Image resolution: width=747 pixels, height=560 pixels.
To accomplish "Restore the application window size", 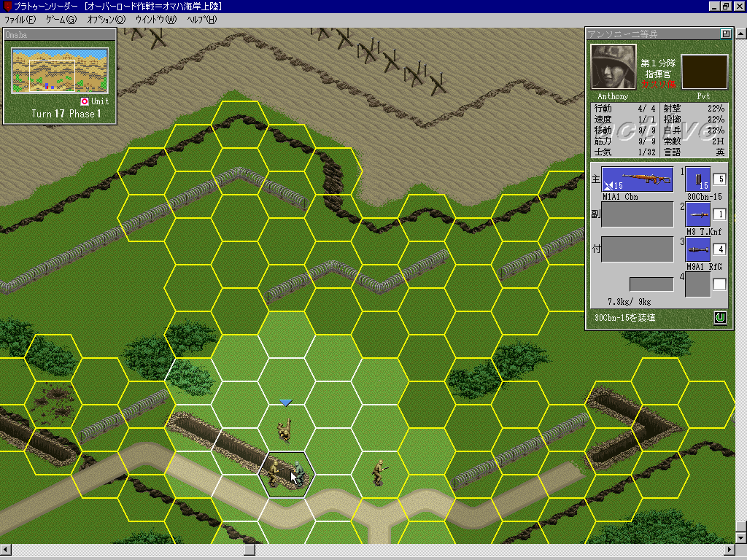I will click(x=725, y=6).
